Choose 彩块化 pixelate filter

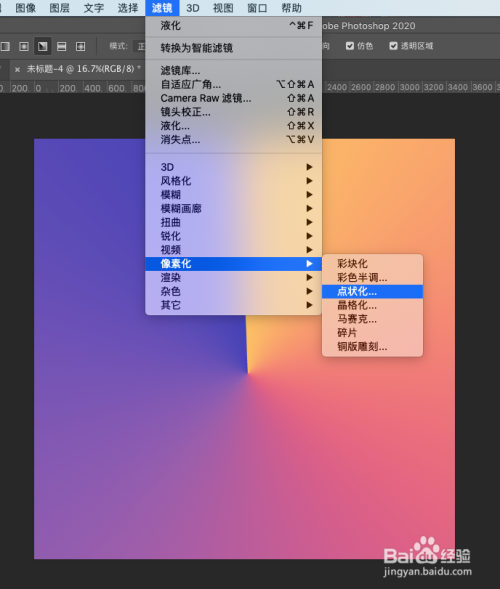[372, 264]
